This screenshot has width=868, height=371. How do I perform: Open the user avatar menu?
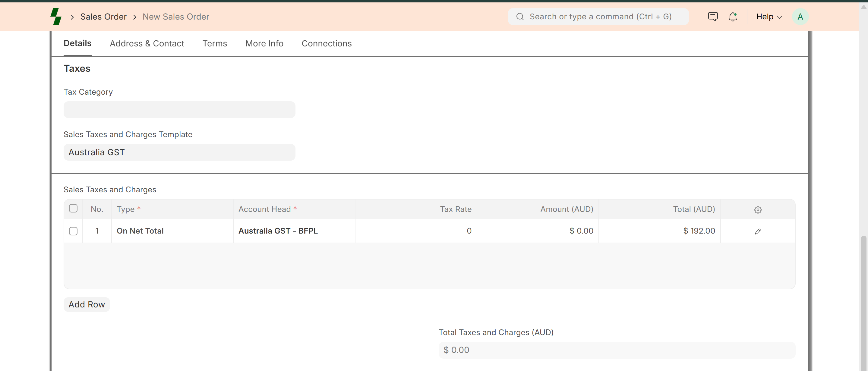tap(800, 17)
